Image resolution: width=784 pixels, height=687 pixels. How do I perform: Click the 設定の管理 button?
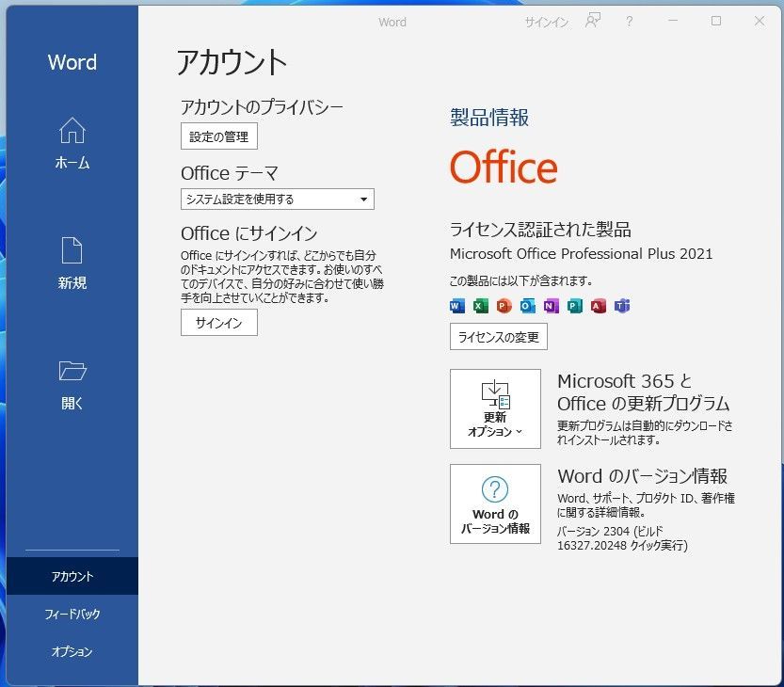click(218, 136)
